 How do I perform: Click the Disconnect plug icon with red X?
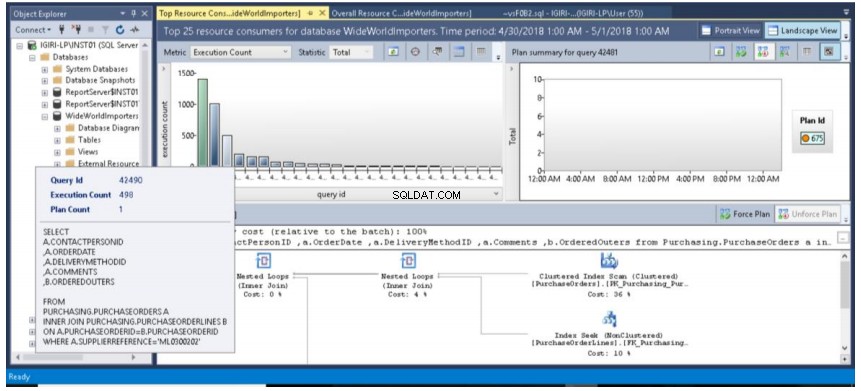(77, 30)
